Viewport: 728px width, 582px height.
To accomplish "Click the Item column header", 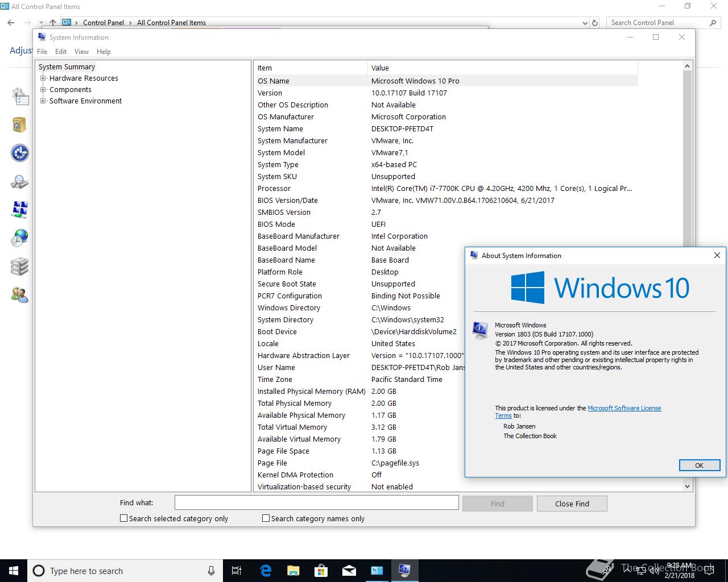I will point(311,68).
